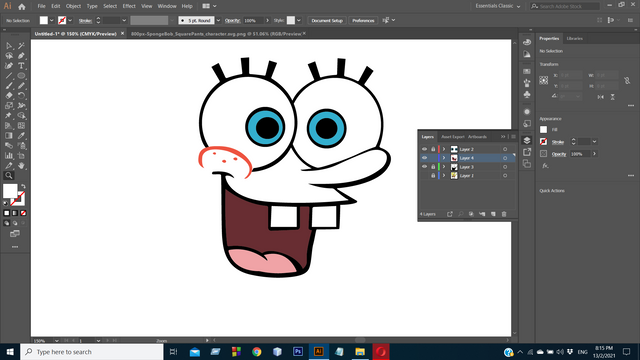Swap fill and stroke colors arrow
This screenshot has height=360, width=640.
23,187
